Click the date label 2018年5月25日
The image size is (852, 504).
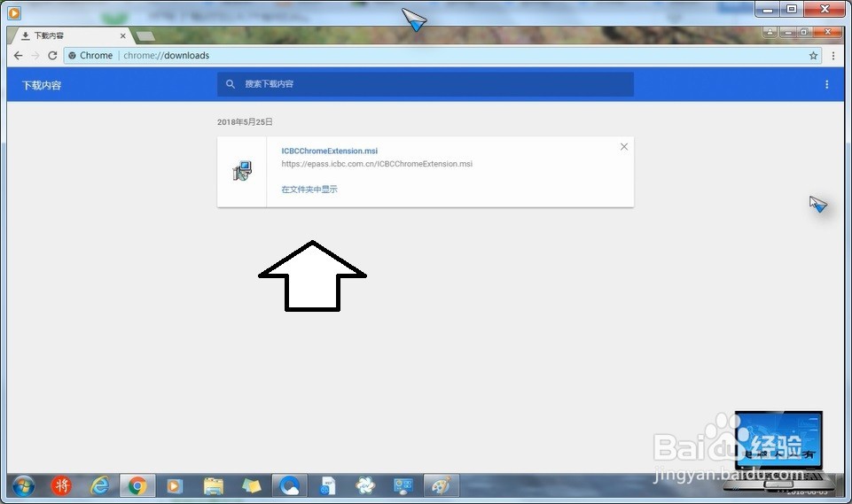click(x=245, y=122)
